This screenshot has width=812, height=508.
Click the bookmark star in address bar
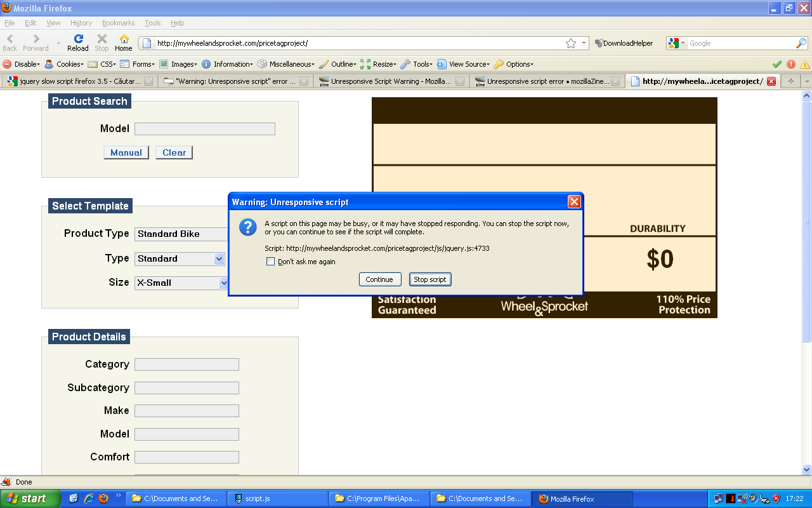571,43
